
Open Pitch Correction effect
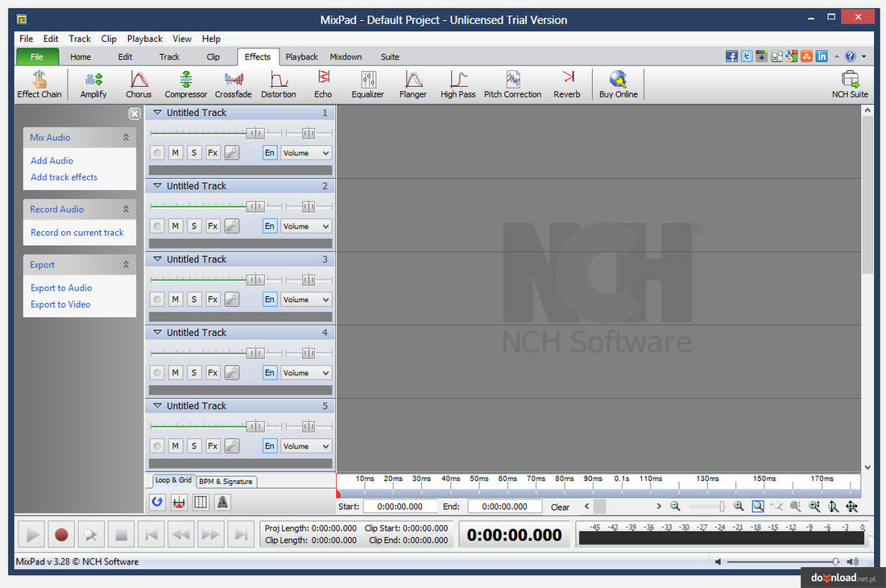tap(512, 85)
